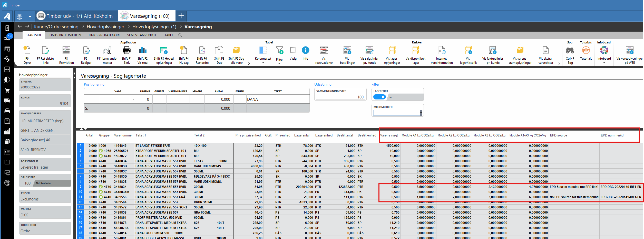Image resolution: width=644 pixels, height=239 pixels.
Task: Toggle the Lagerført switch
Action: (379, 97)
